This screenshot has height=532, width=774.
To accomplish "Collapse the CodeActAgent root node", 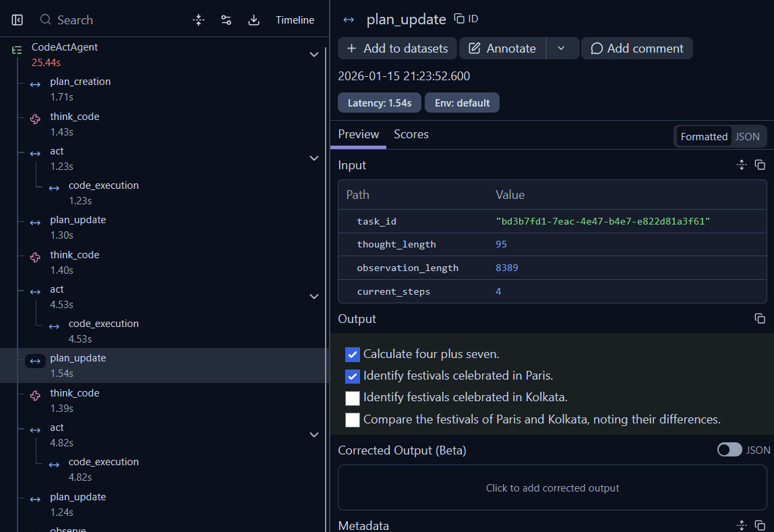I will [x=314, y=55].
